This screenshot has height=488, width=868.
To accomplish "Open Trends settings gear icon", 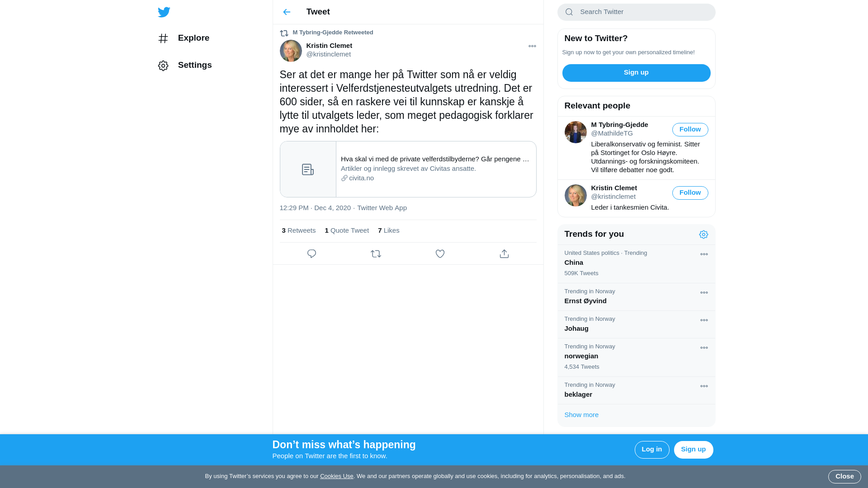I will 703,235.
